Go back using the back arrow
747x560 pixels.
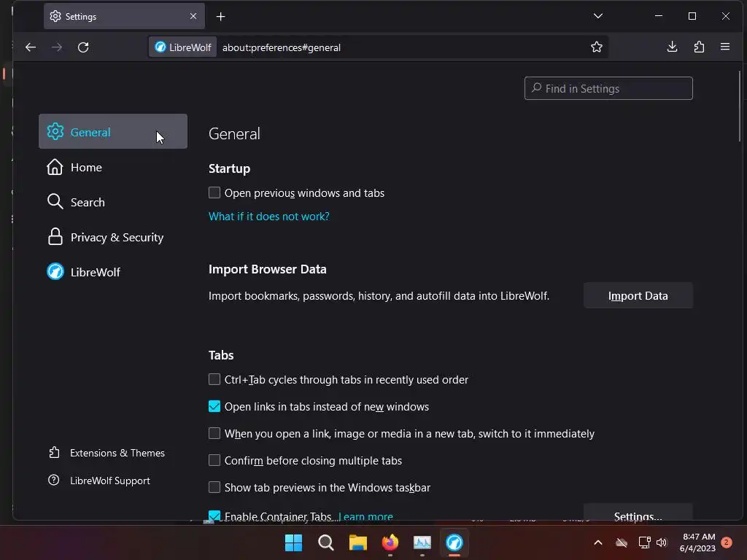point(31,47)
